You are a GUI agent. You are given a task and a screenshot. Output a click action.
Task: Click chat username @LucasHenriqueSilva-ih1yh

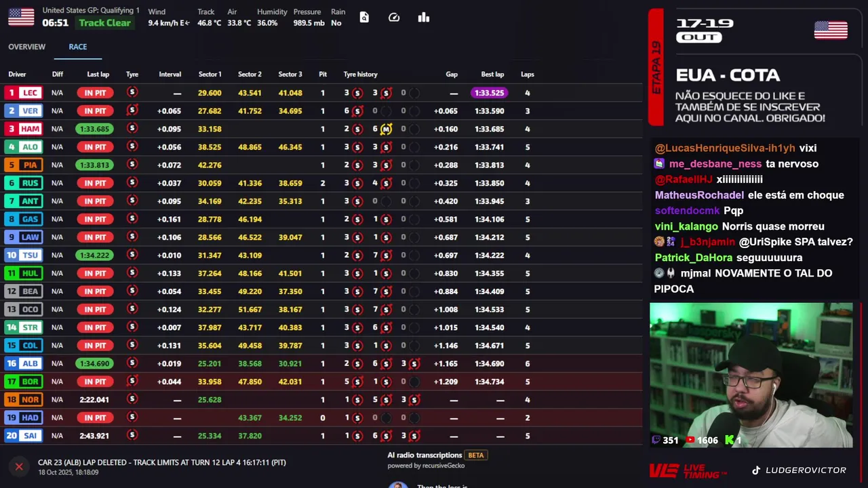pyautogui.click(x=725, y=148)
